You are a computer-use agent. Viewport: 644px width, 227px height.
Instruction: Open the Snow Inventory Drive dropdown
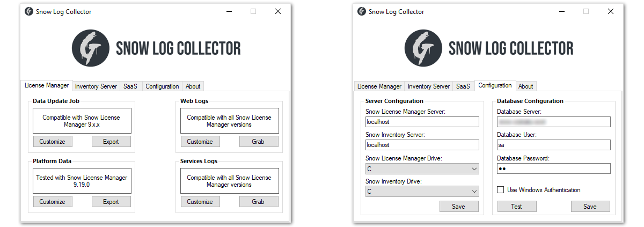coord(422,192)
